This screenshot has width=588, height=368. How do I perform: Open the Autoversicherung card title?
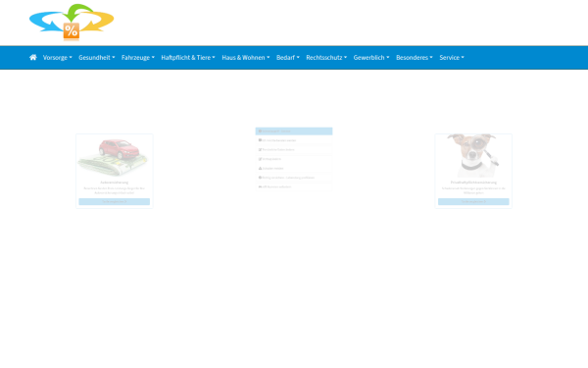coord(115,183)
